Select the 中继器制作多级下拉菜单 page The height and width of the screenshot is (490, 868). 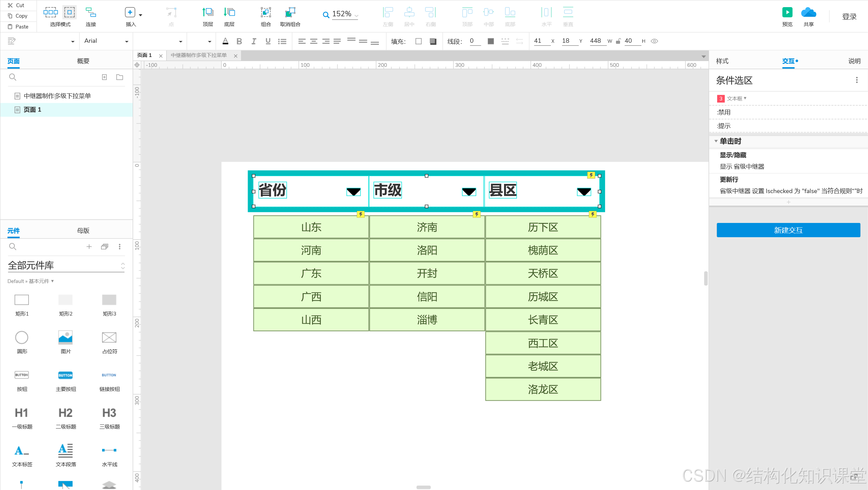57,96
